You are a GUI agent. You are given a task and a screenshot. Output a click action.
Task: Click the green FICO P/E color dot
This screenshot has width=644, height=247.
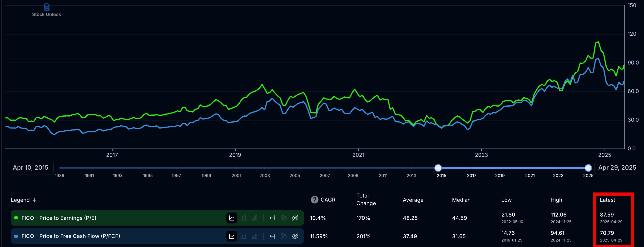pos(16,218)
